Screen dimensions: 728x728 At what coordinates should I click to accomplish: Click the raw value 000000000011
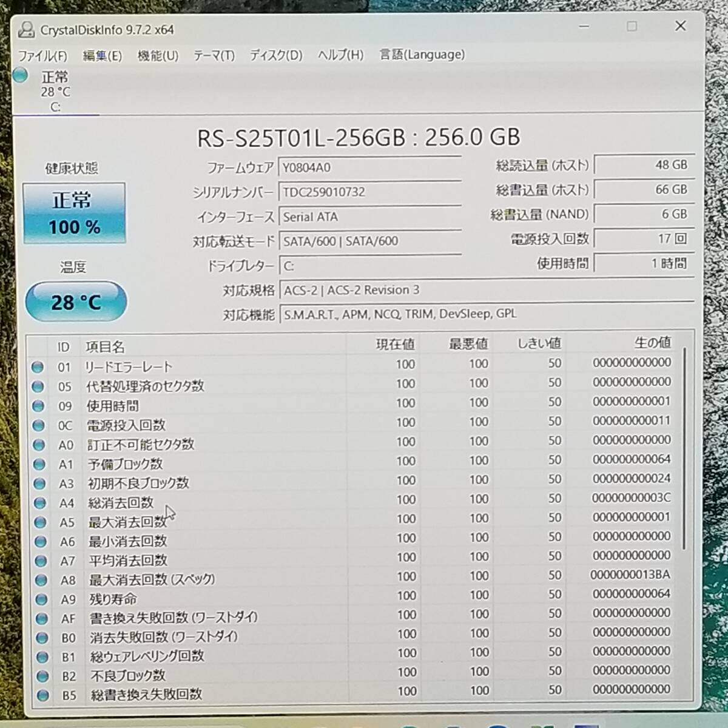(632, 420)
